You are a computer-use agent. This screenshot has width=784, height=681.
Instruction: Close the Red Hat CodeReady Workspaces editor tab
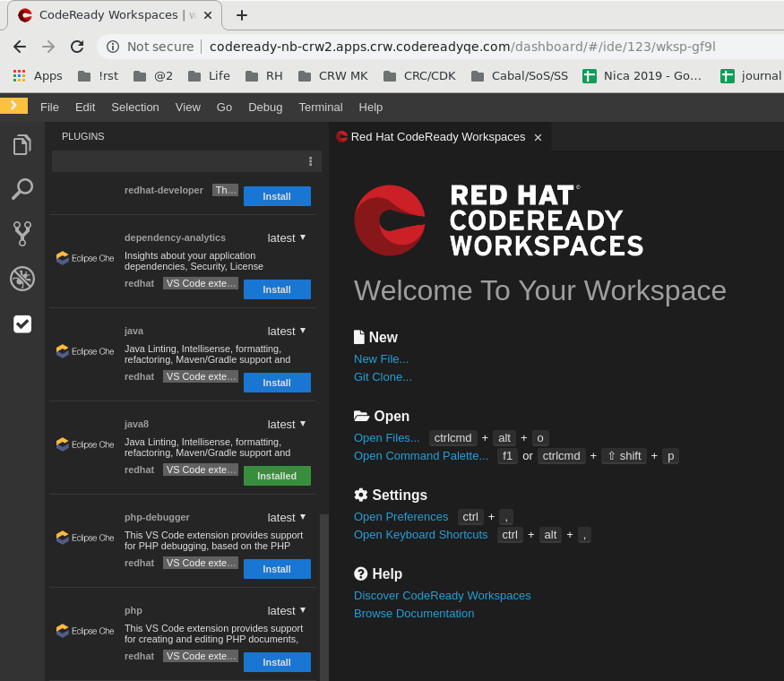(538, 137)
